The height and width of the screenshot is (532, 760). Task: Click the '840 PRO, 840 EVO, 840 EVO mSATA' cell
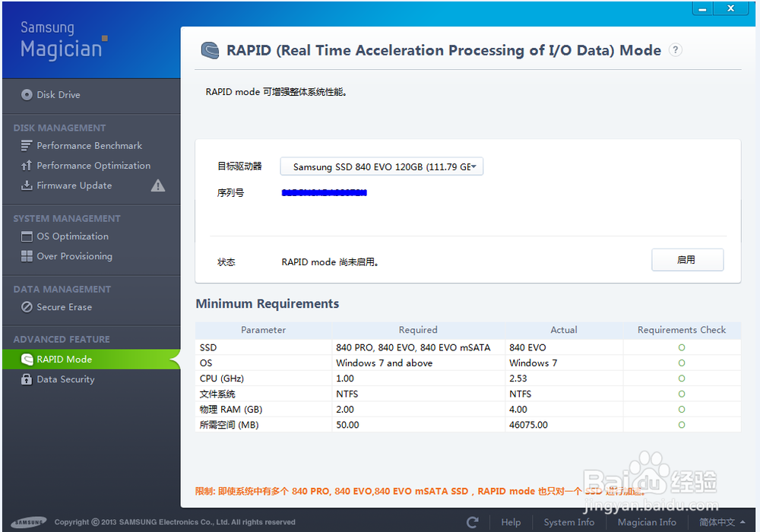[413, 348]
